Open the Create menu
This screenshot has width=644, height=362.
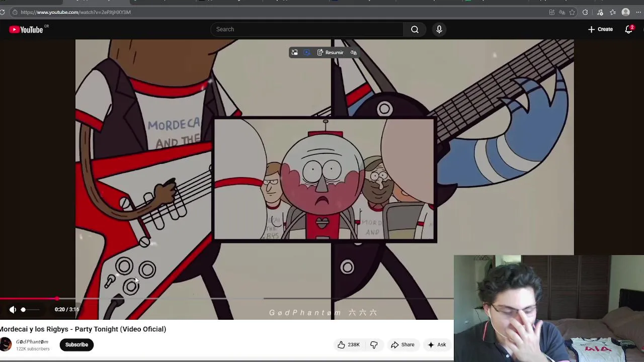[x=600, y=29]
